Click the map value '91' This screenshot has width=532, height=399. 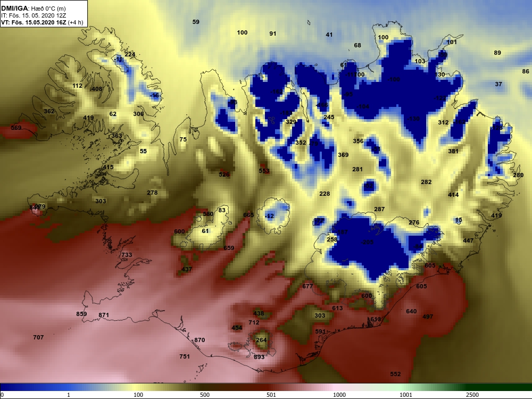point(273,33)
